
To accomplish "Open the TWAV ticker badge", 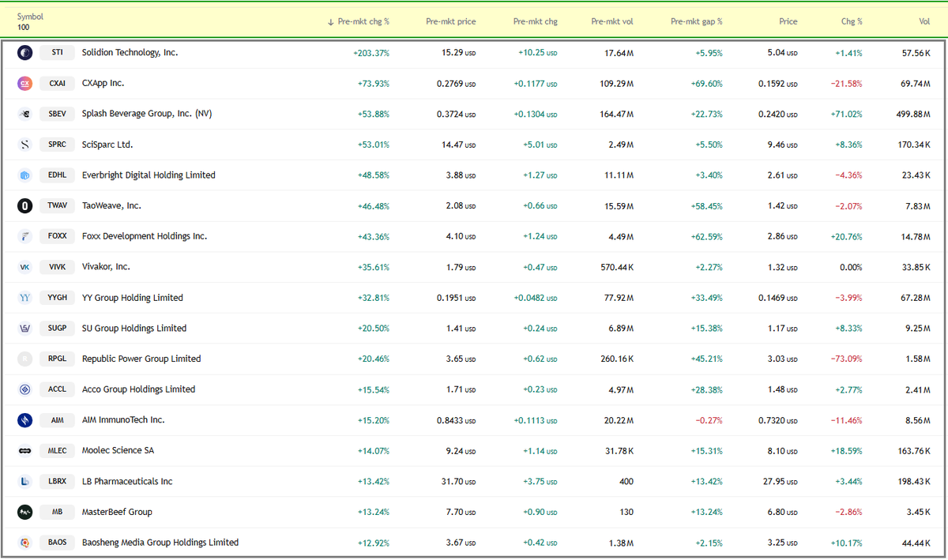I will tap(57, 205).
